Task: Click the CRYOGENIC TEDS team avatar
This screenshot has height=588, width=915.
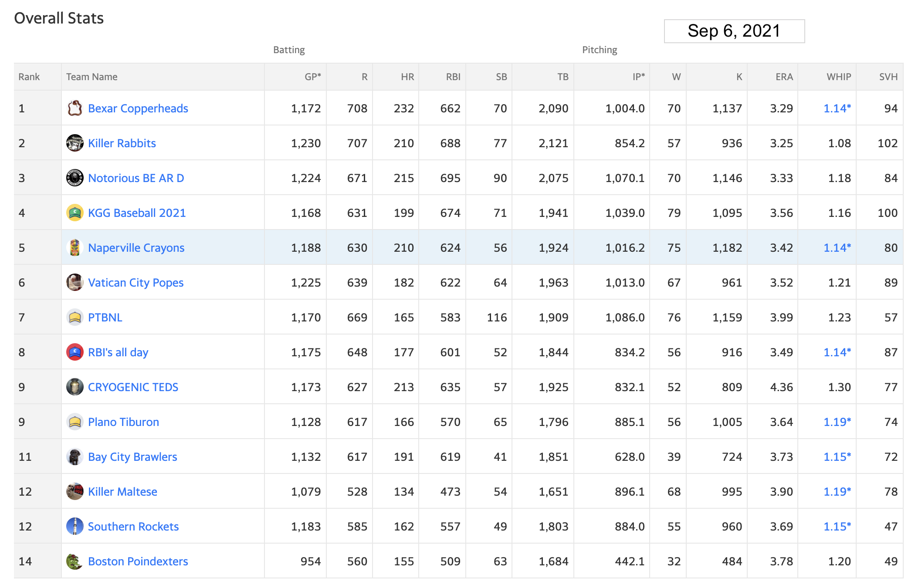Action: pyautogui.click(x=75, y=387)
